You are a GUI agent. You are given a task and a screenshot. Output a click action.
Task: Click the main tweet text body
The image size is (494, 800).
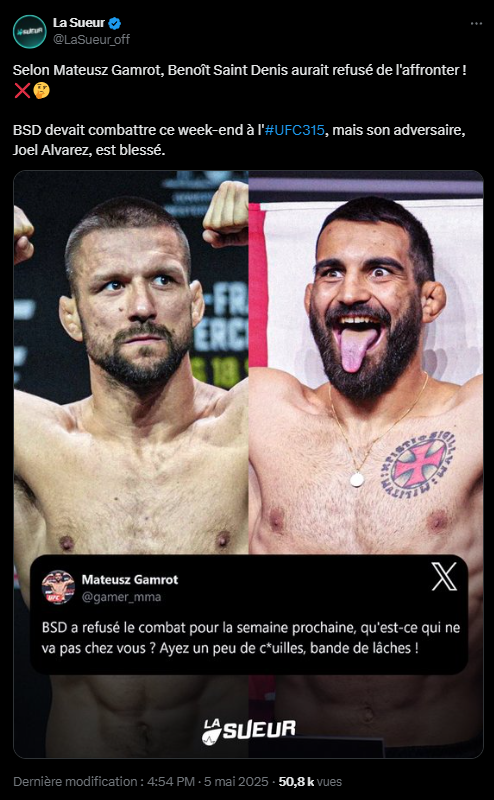coord(240,110)
